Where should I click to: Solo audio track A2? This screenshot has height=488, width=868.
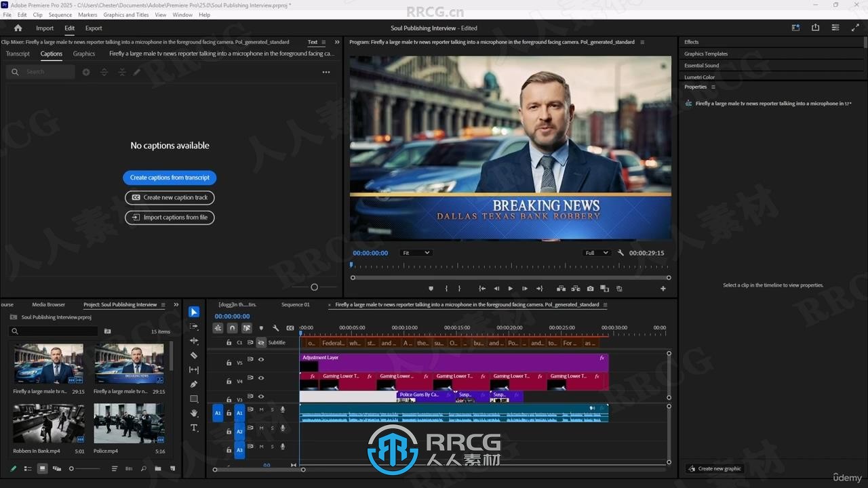pos(272,428)
